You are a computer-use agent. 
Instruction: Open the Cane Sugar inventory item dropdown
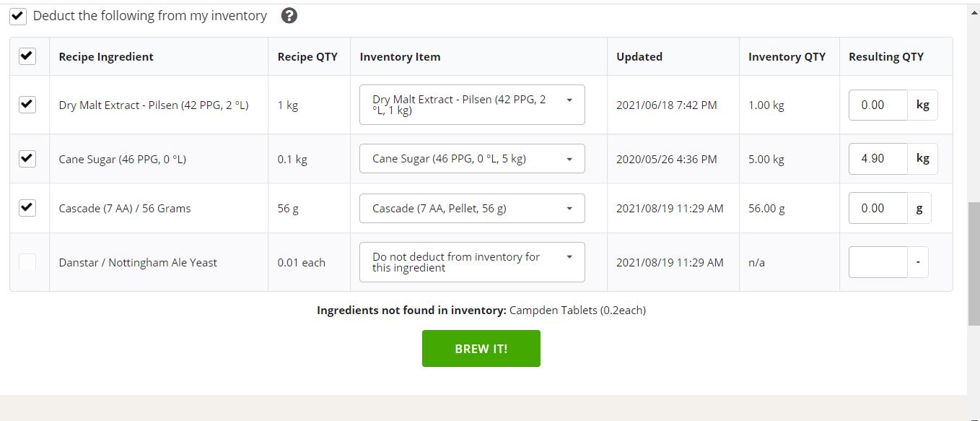(x=472, y=159)
